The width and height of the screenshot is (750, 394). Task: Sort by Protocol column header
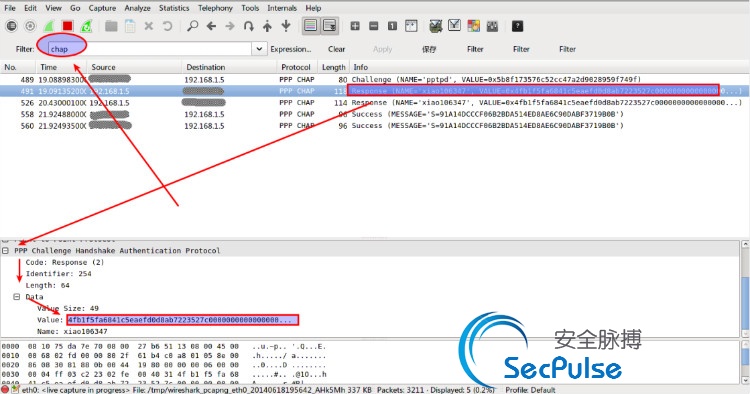point(297,67)
